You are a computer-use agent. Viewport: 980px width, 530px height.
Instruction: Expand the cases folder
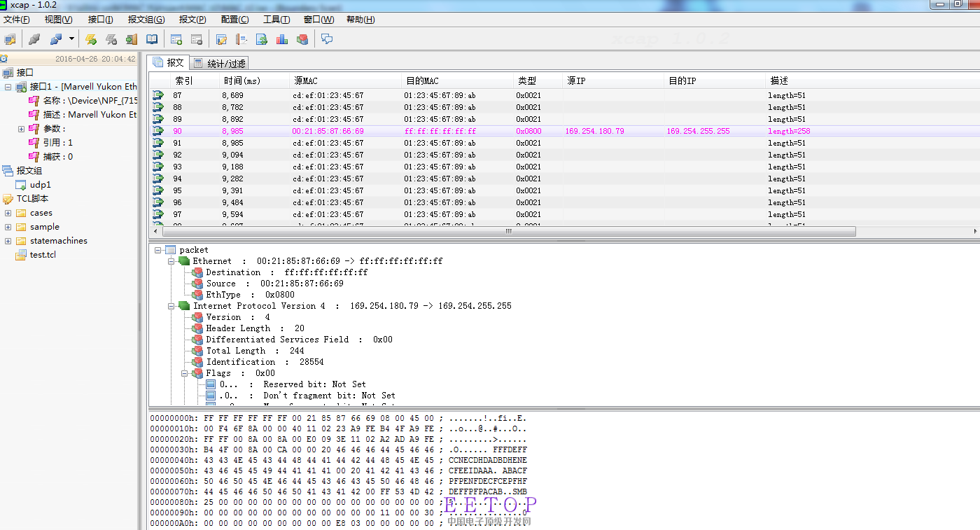[x=8, y=213]
